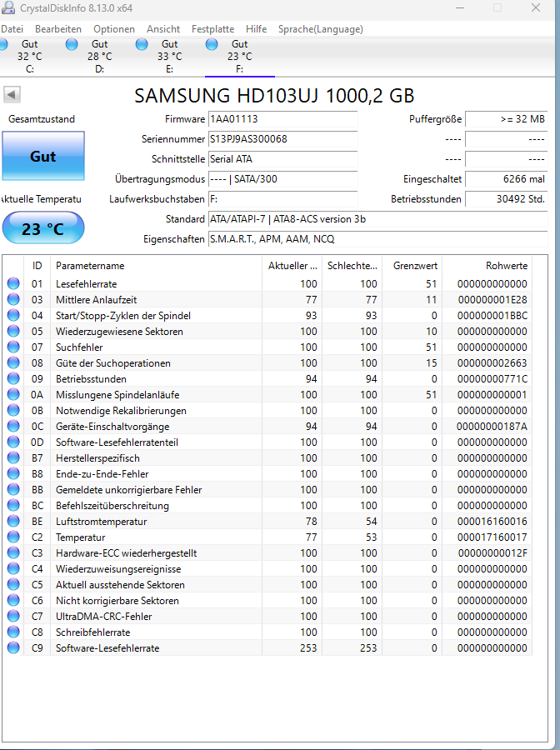
Task: Select drive C: health status icon
Action: (x=2, y=44)
